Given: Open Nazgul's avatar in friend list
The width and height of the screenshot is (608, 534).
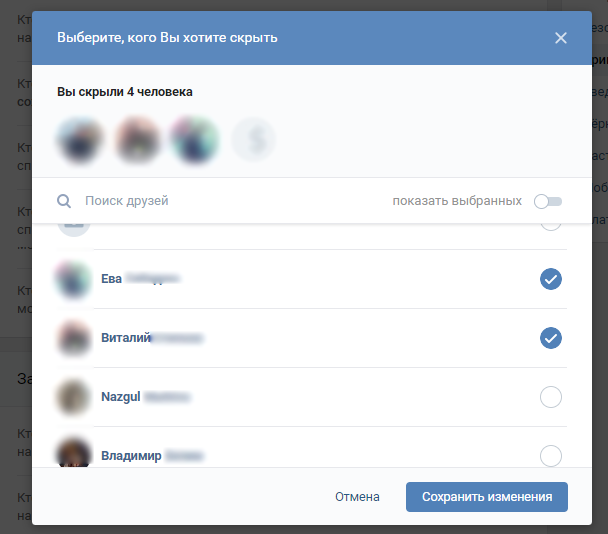Looking at the screenshot, I should pyautogui.click(x=74, y=397).
